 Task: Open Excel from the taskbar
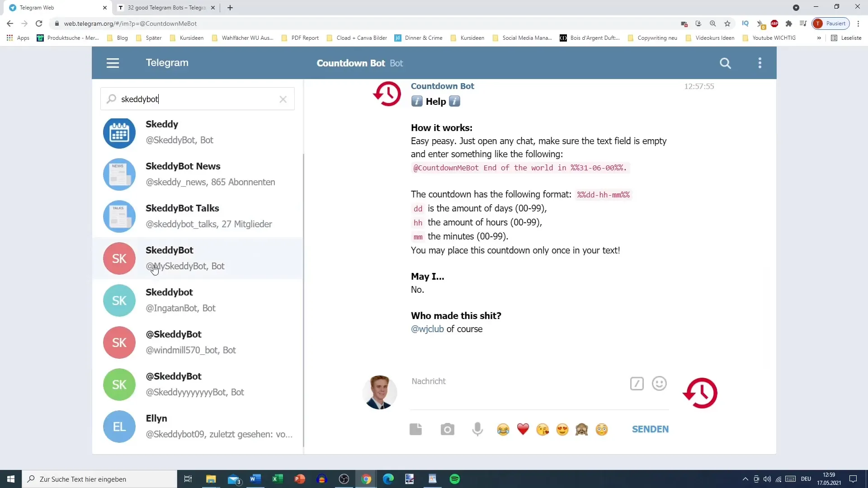tap(278, 479)
